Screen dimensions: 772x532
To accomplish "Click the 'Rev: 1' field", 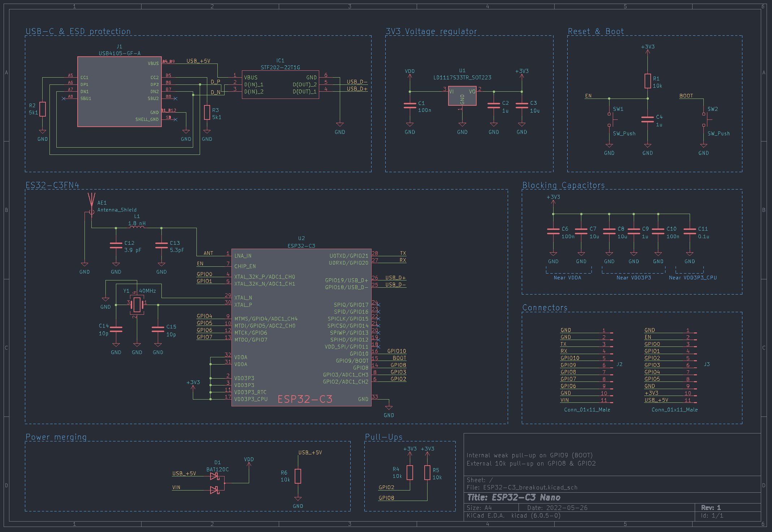I will click(711, 507).
